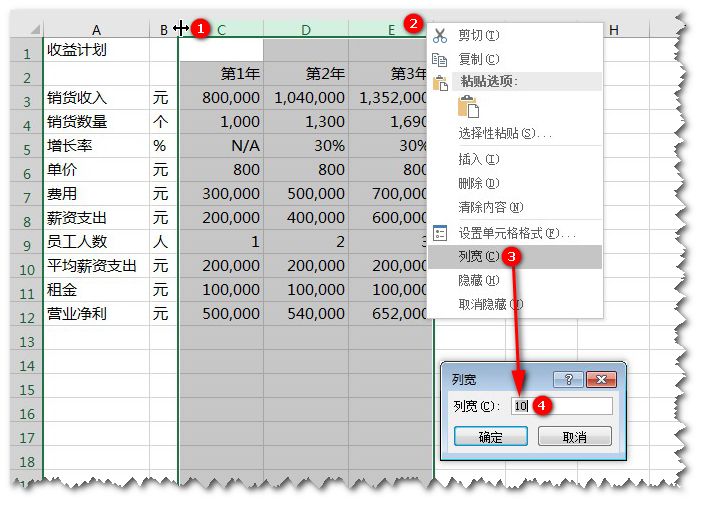Click the 平均薪资支出 label cell
This screenshot has height=505, width=703.
[x=96, y=266]
